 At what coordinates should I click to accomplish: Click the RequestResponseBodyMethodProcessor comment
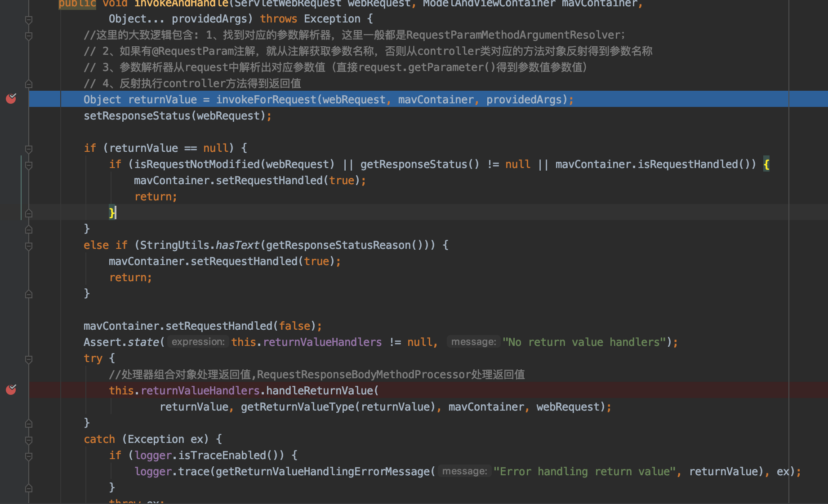point(364,375)
